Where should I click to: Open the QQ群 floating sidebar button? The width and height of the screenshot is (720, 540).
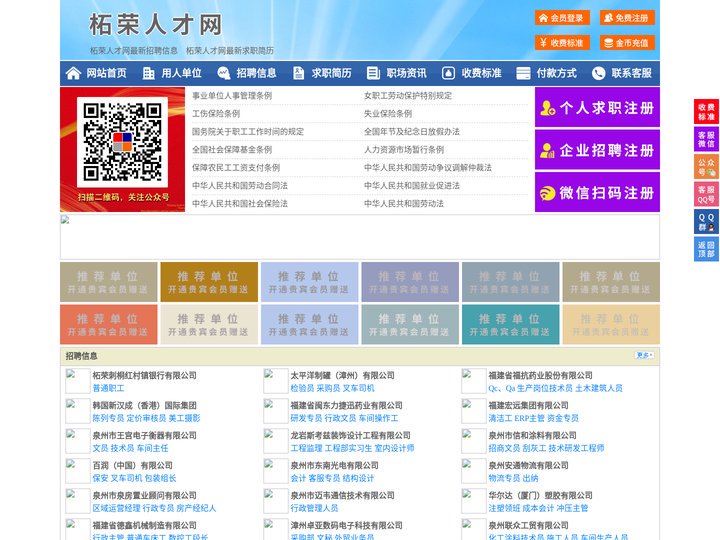(x=706, y=222)
